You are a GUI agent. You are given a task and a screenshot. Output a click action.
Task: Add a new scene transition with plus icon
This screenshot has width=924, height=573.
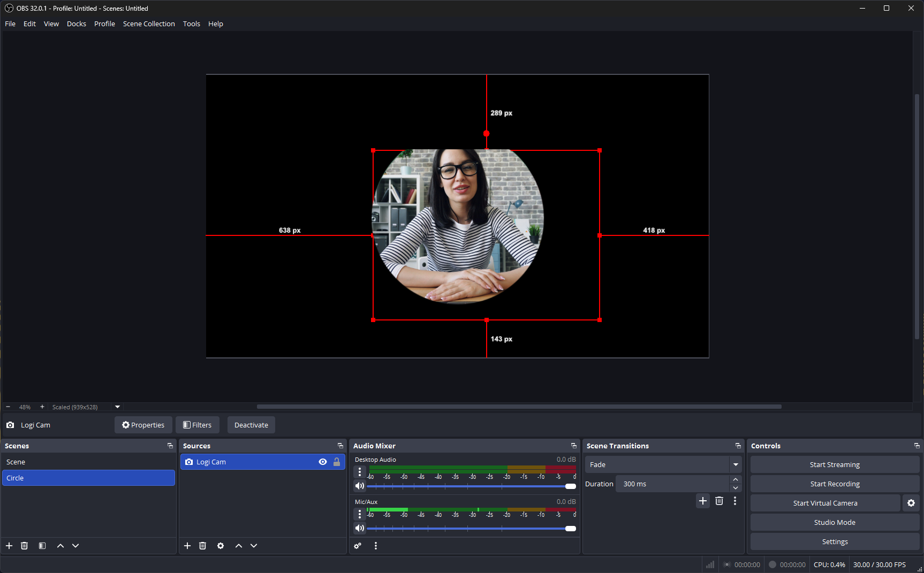point(703,501)
